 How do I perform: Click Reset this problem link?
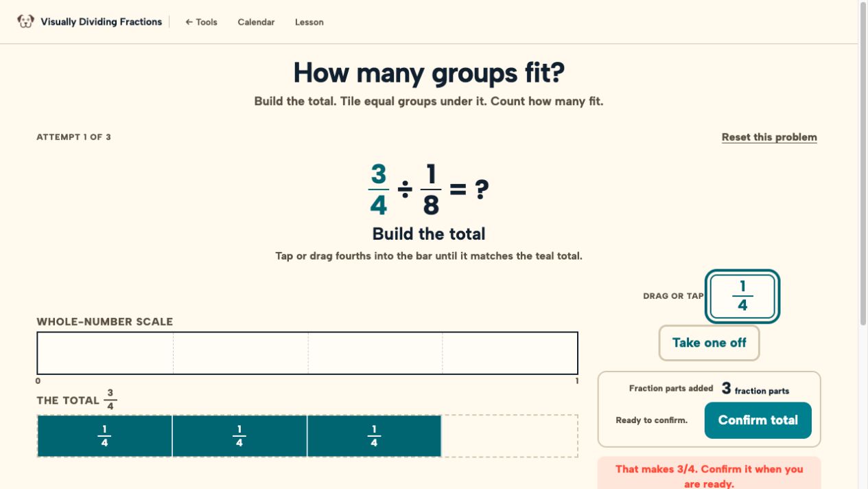click(769, 137)
